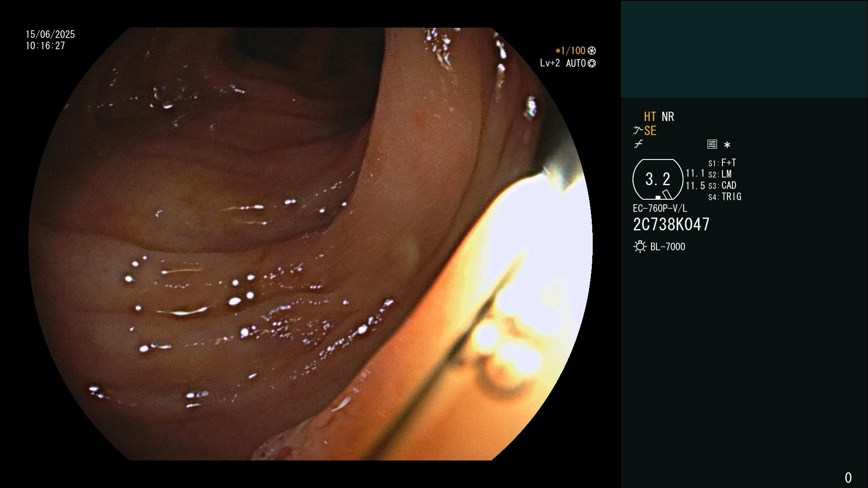Viewport: 868px width, 488px height.
Task: Click the S2: LM switch assignment
Action: click(x=720, y=174)
